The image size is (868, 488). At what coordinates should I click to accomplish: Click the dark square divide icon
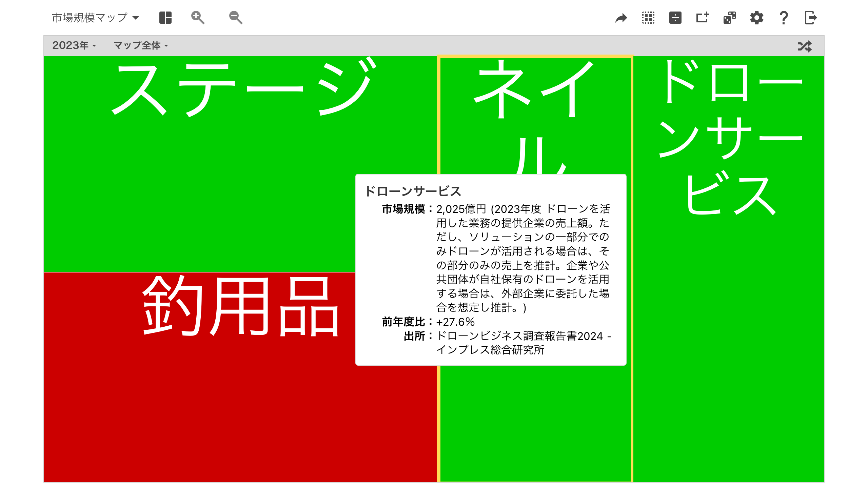675,18
